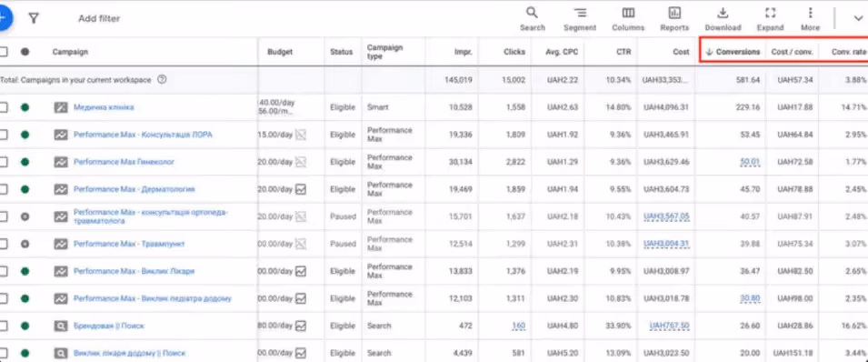
Task: Click underlined cost UAH3,567.05 value
Action: pos(666,216)
